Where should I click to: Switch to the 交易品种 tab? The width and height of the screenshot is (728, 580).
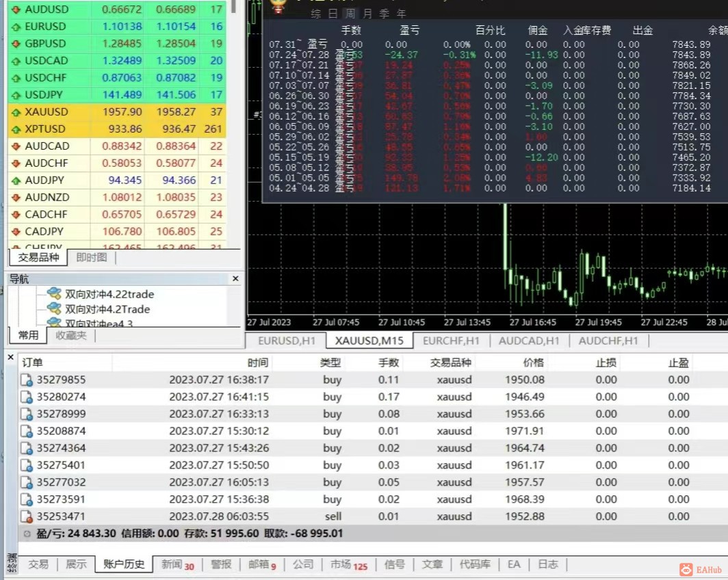click(x=38, y=258)
